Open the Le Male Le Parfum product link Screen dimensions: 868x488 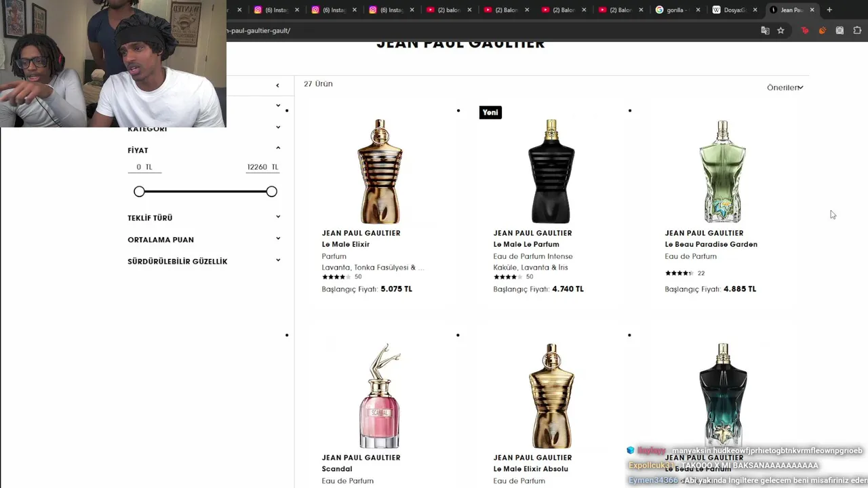click(526, 244)
